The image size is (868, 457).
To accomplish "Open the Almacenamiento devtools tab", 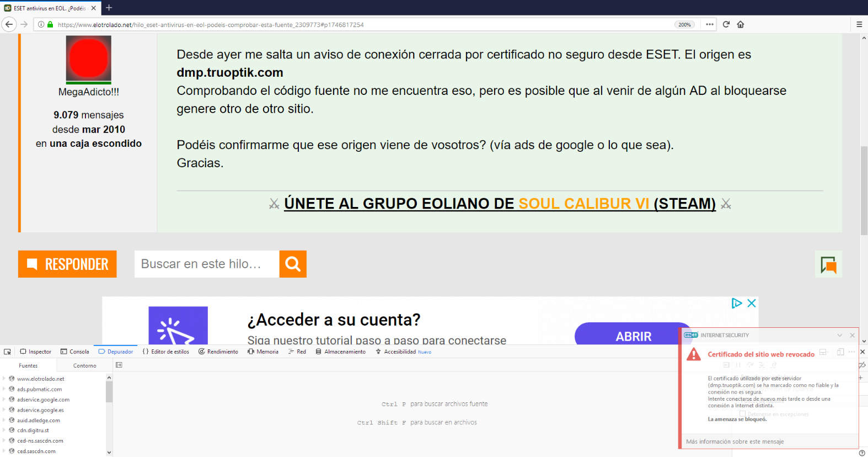I will (341, 352).
